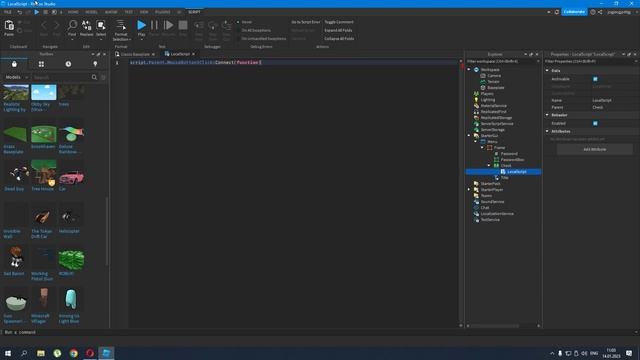The height and width of the screenshot is (360, 640).
Task: Open the Toolbox inventory grid tab
Action: point(41,64)
